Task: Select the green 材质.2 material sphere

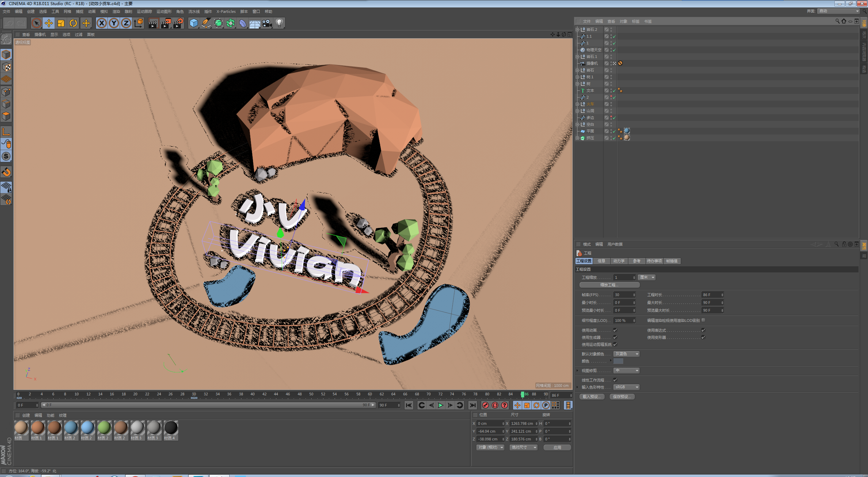Action: (x=104, y=428)
